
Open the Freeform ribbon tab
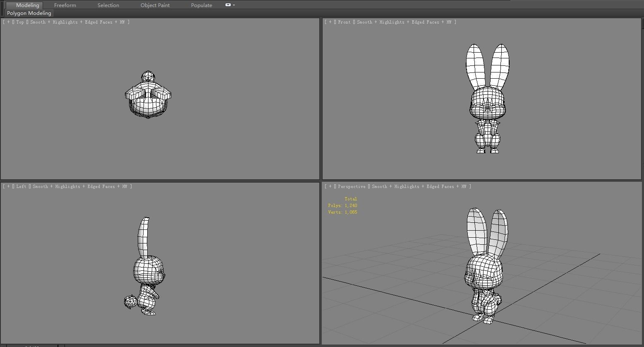coord(65,5)
